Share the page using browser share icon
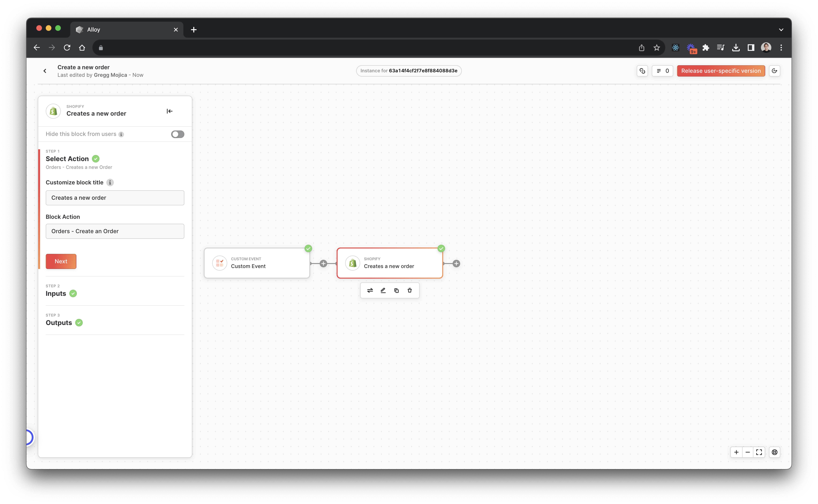 [642, 48]
